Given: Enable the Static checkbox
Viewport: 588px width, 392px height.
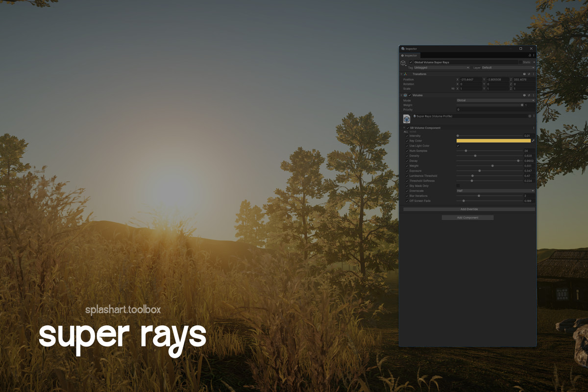Looking at the screenshot, I should (520, 62).
